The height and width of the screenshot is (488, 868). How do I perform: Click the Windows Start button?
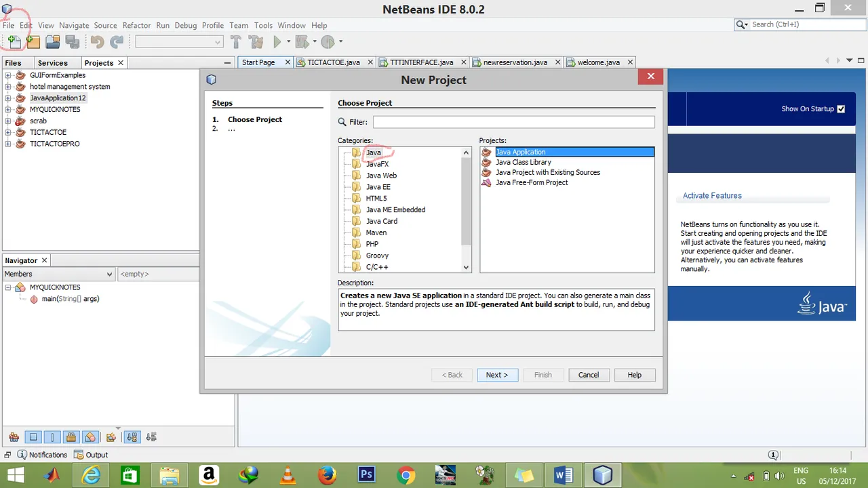[x=16, y=475]
